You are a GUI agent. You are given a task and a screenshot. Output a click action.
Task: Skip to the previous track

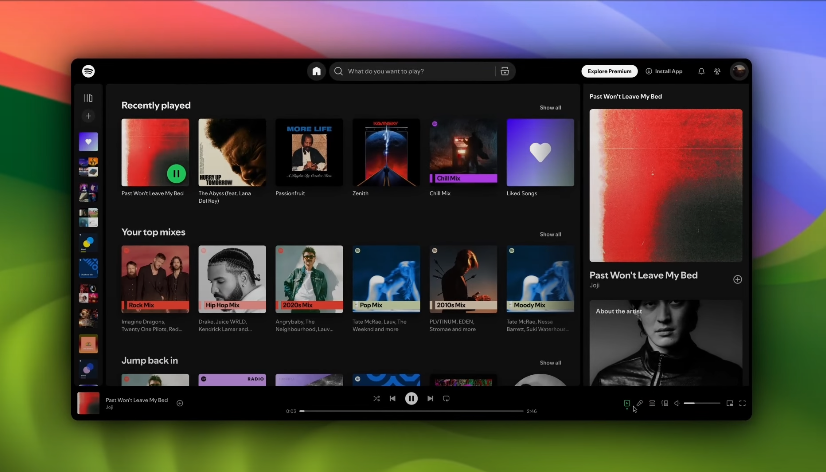[x=392, y=399]
